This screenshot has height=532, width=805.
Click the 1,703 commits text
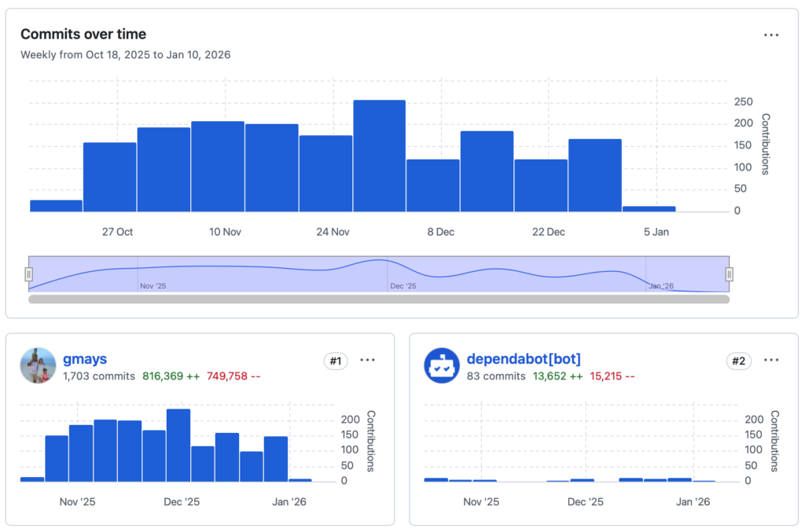coord(99,376)
